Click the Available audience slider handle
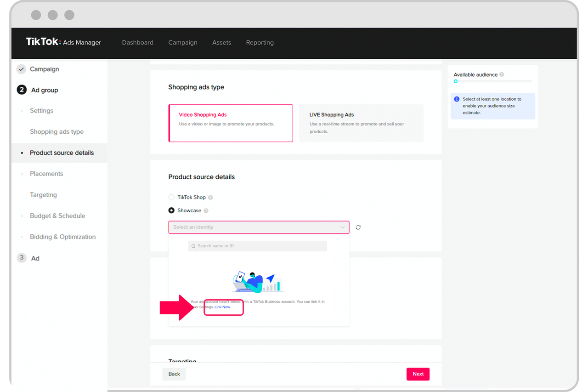588x392 pixels. pyautogui.click(x=456, y=81)
